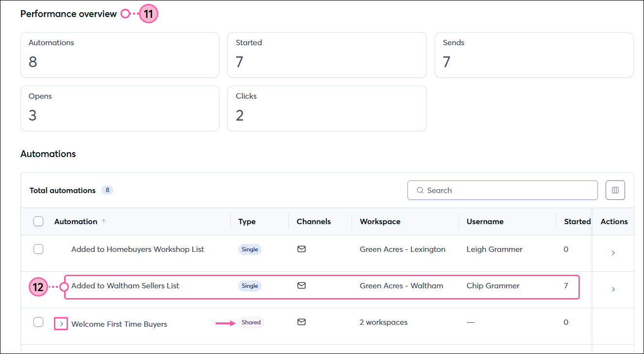
Task: Sort by the Channels column header
Action: point(314,221)
